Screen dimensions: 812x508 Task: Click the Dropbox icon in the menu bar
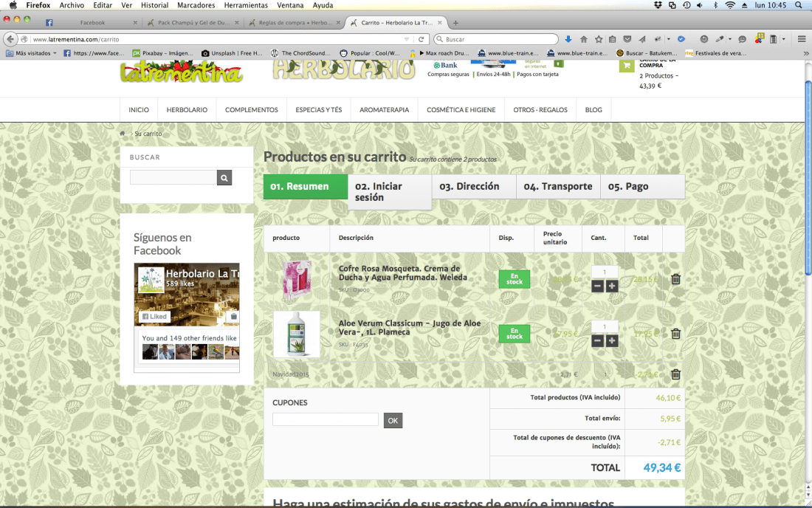658,5
